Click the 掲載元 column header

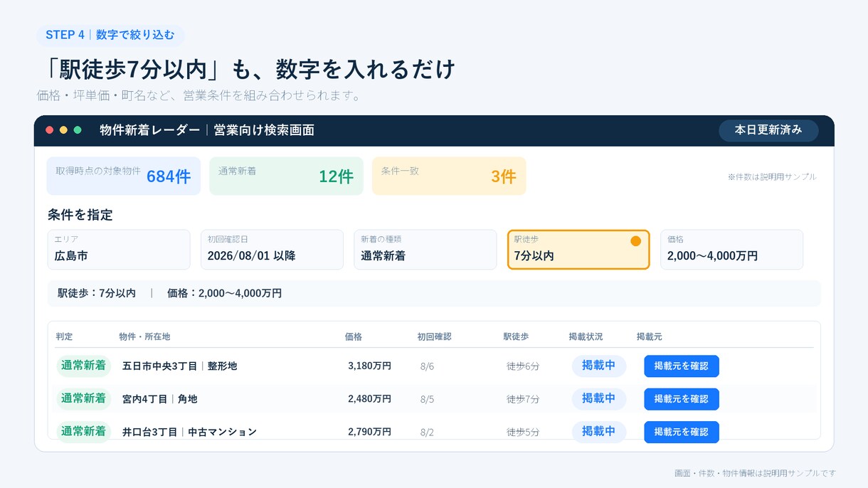click(650, 336)
